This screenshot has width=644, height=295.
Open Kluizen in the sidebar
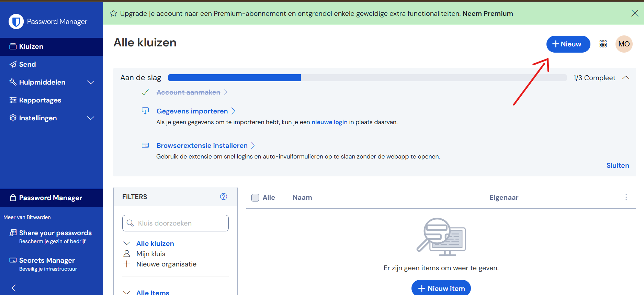[52, 46]
